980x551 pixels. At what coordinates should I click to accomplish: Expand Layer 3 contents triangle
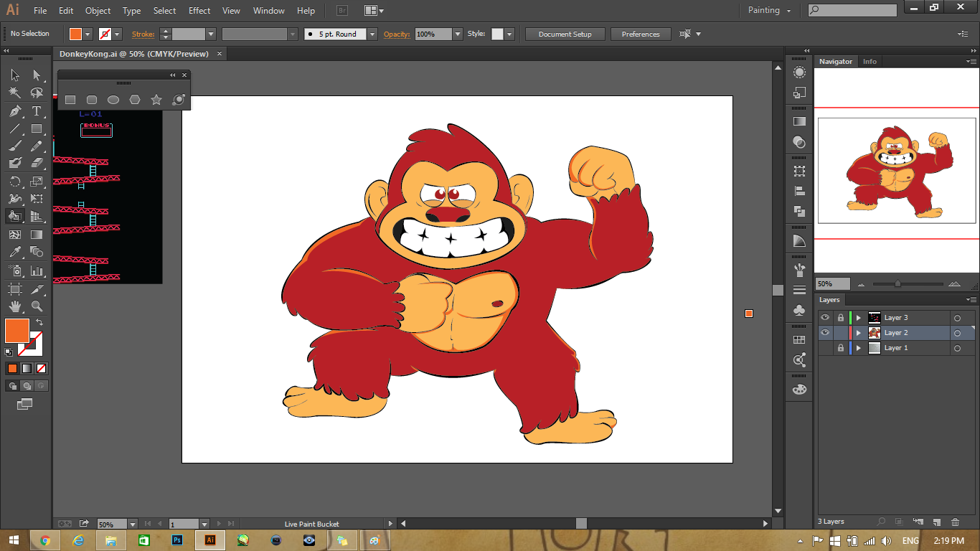(x=859, y=317)
